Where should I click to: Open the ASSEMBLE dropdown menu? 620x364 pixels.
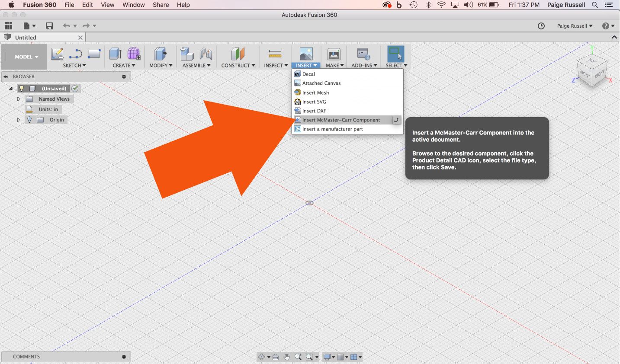point(196,66)
